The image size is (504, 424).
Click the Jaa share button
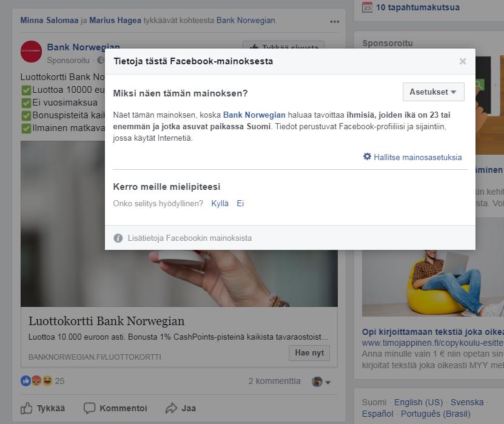coord(181,408)
